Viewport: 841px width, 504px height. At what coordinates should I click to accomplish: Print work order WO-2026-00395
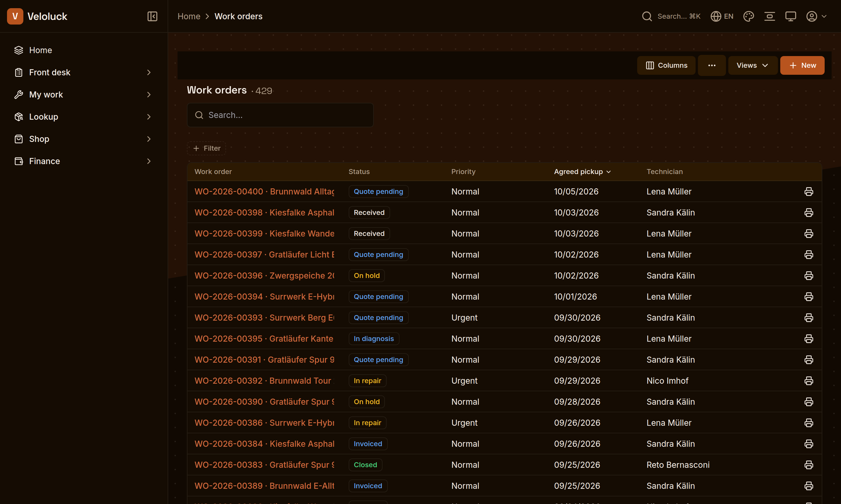[808, 339]
